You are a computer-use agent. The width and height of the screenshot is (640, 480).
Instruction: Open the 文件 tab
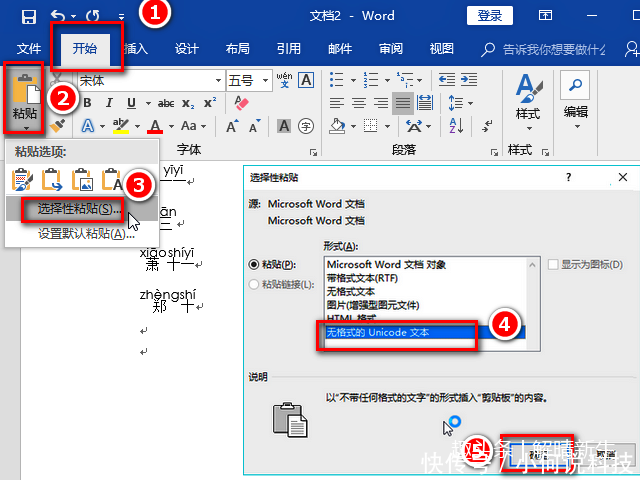pos(29,49)
